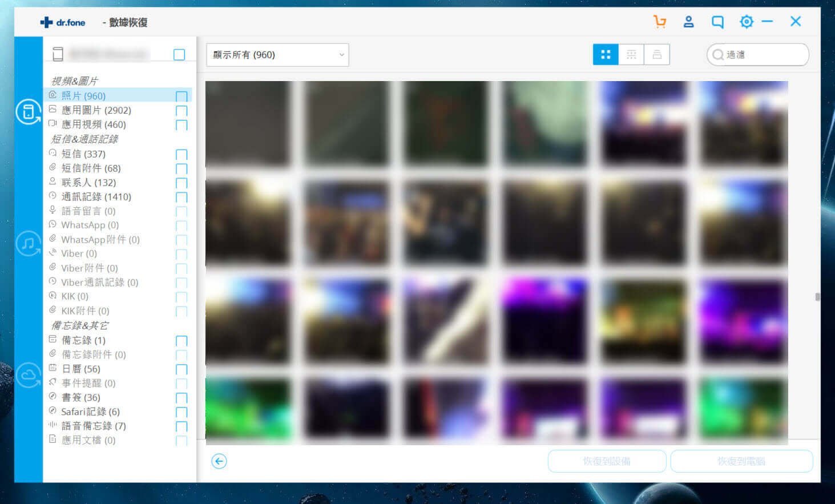Select recover from iCloud sidebar icon
The width and height of the screenshot is (835, 504).
click(28, 375)
